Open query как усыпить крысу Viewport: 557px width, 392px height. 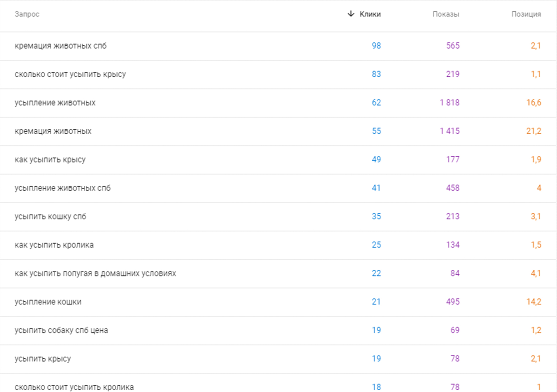(x=278, y=160)
